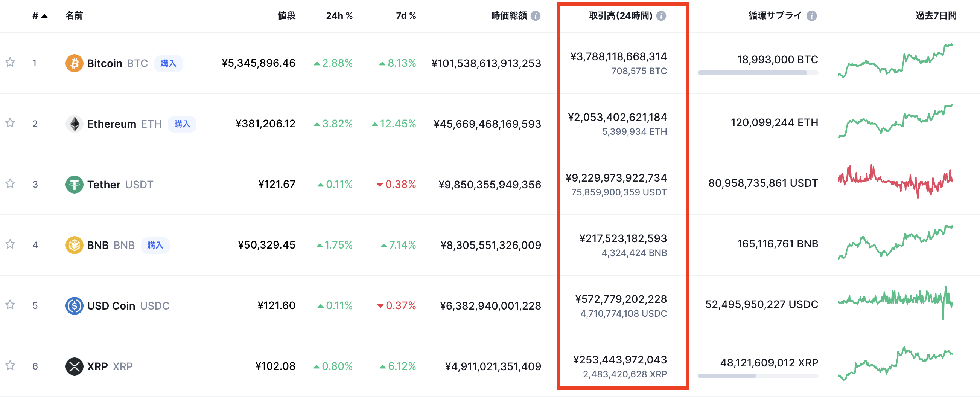Toggle the XRP watchlist star
Image resolution: width=980 pixels, height=397 pixels.
pyautogui.click(x=10, y=365)
